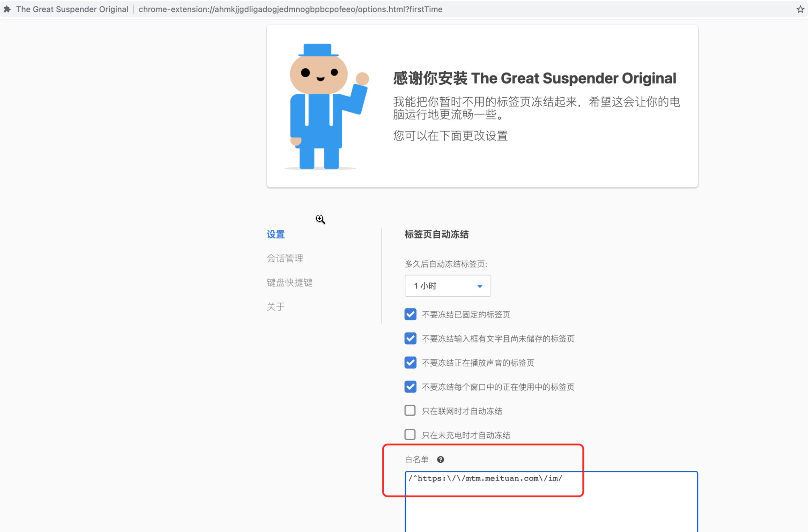Open the 会话管理 section
The width and height of the screenshot is (808, 532).
[285, 258]
